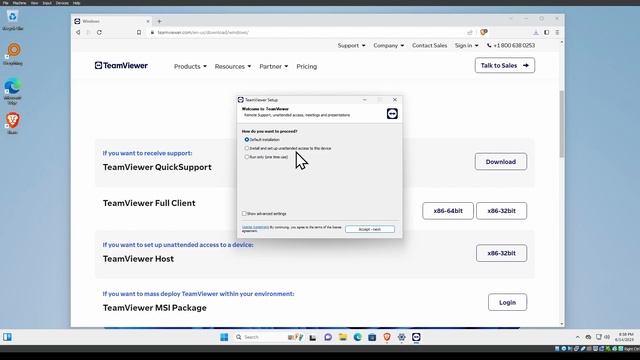Image resolution: width=640 pixels, height=360 pixels.
Task: Download TeamViewer QuickSupport
Action: pos(501,162)
